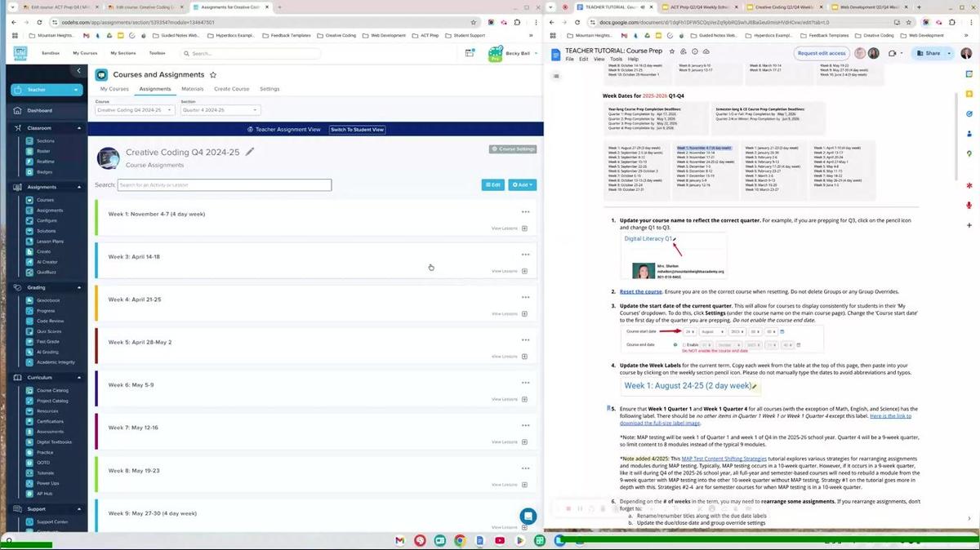The height and width of the screenshot is (550, 980).
Task: Open the MAP Test Content Shifting Strategies link
Action: (724, 459)
